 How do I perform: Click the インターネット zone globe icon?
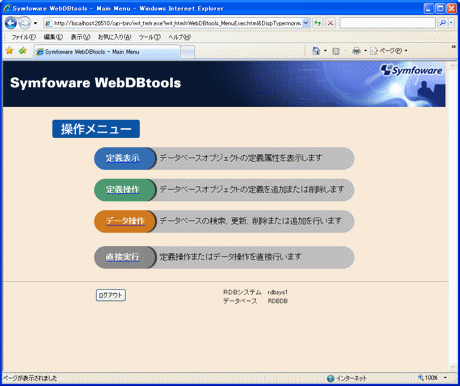[330, 378]
